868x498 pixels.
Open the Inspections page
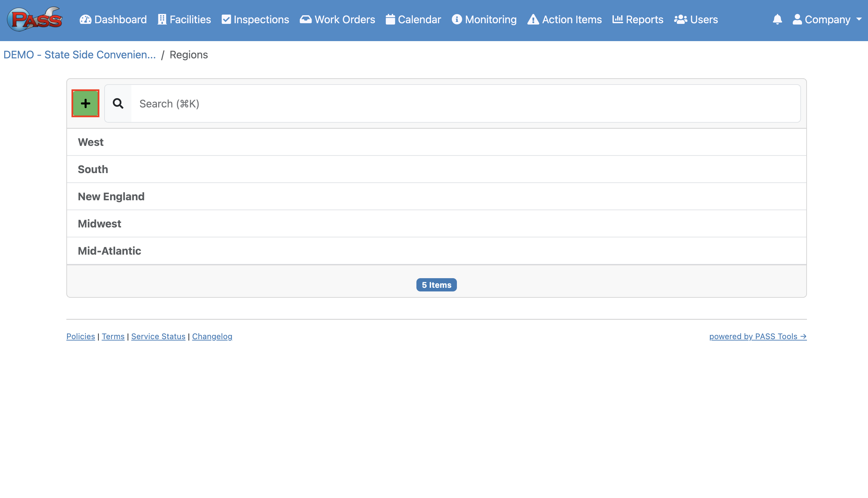click(x=255, y=20)
